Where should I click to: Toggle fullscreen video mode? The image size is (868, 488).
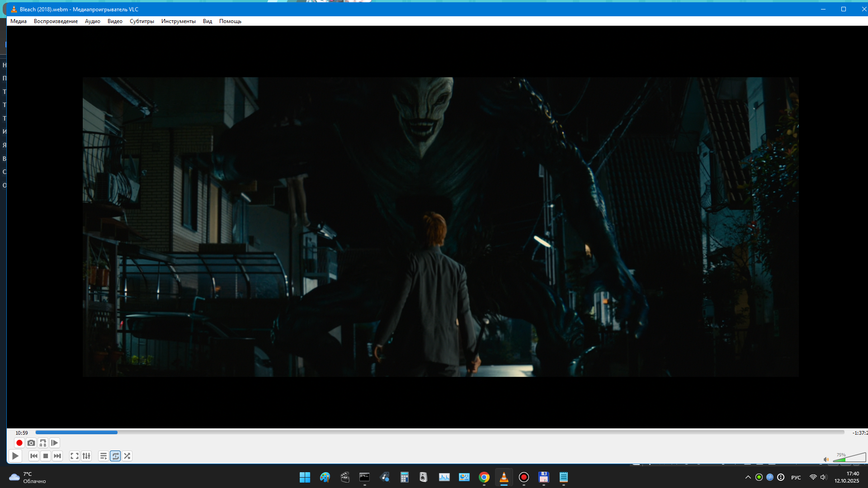point(75,456)
